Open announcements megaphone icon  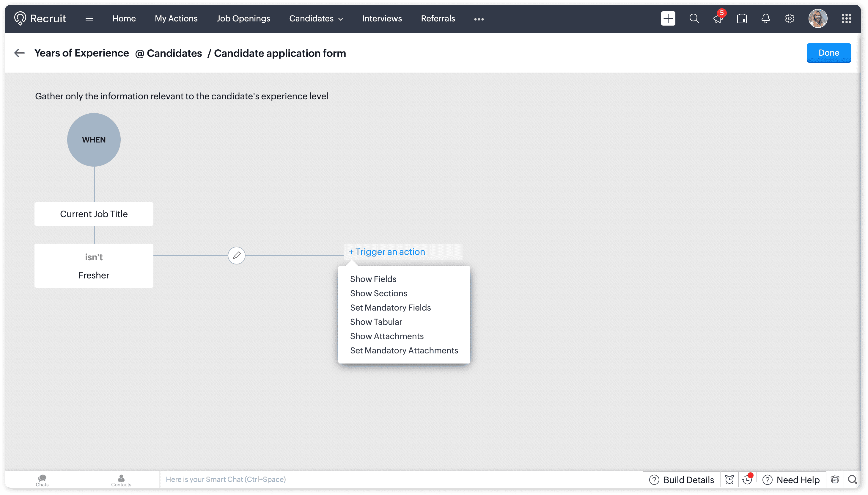[718, 19]
